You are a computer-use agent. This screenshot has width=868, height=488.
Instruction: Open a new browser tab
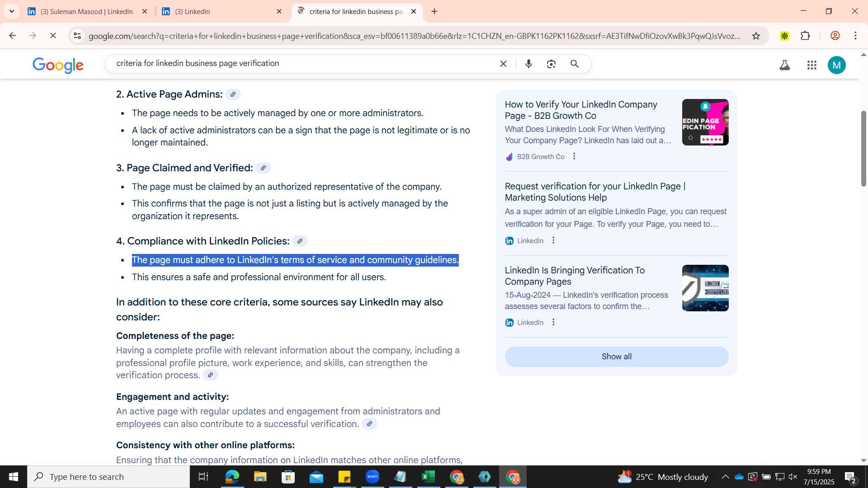pos(434,11)
